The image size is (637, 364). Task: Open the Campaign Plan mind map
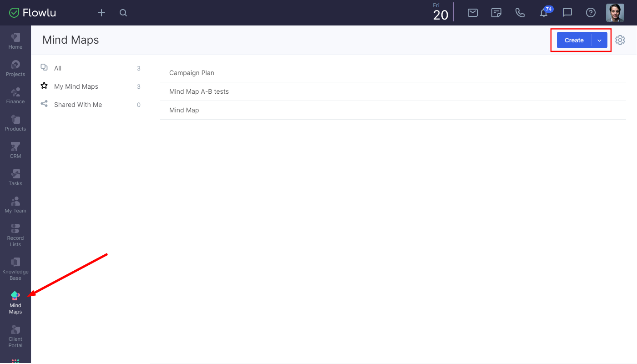coord(393,73)
